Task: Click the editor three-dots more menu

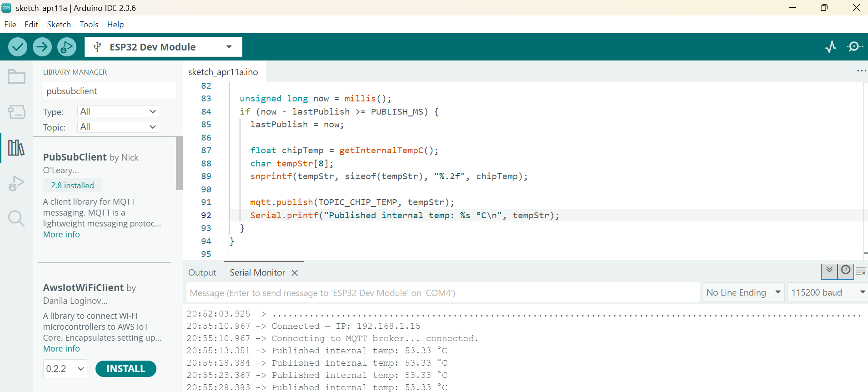Action: click(x=861, y=71)
